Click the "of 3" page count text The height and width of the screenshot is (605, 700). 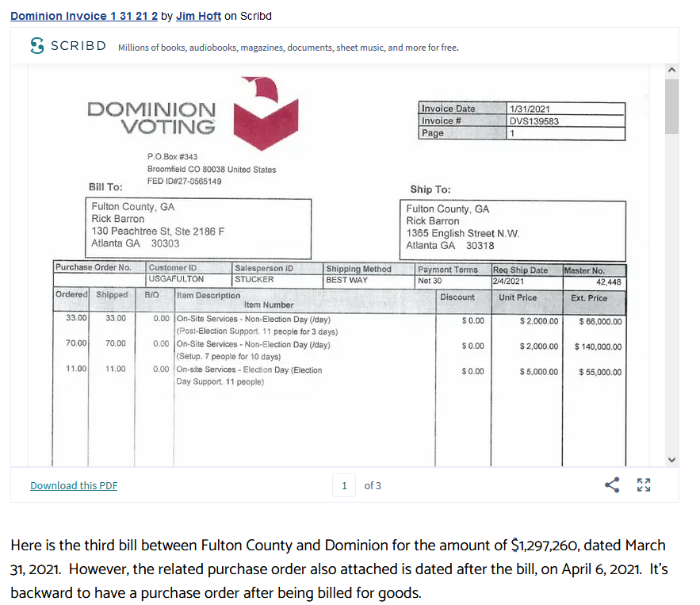[373, 486]
